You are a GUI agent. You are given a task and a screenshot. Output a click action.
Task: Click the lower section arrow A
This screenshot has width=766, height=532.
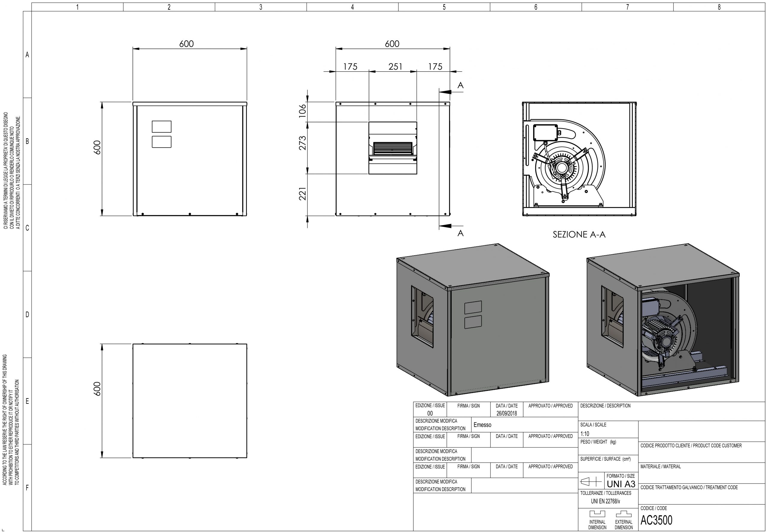point(451,230)
